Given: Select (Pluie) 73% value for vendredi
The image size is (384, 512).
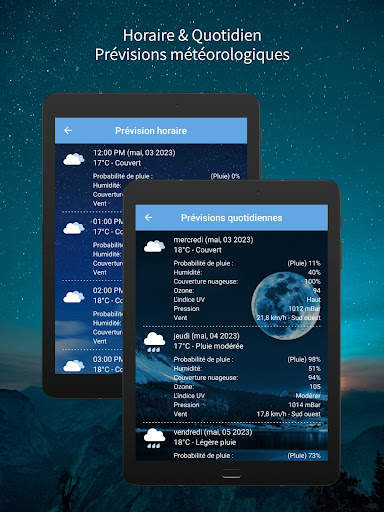Looking at the screenshot, I should 304,455.
